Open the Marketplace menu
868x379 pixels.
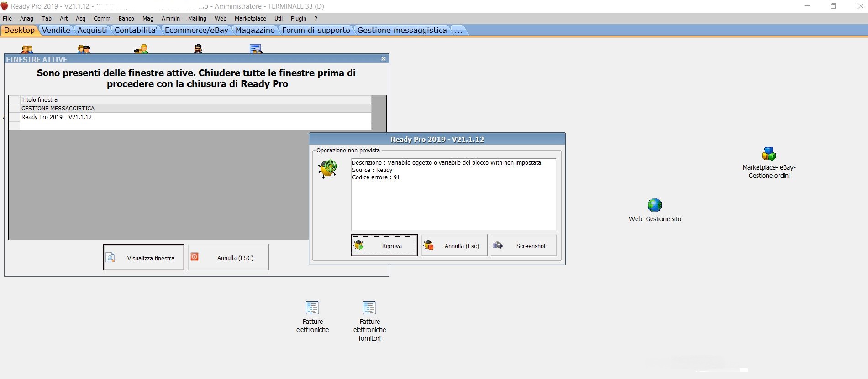[250, 18]
